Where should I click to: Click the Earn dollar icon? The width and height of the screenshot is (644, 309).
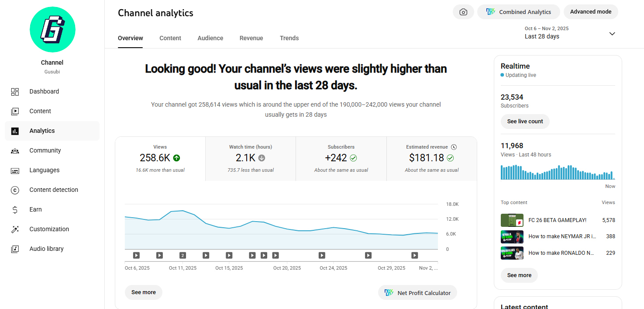pyautogui.click(x=15, y=210)
